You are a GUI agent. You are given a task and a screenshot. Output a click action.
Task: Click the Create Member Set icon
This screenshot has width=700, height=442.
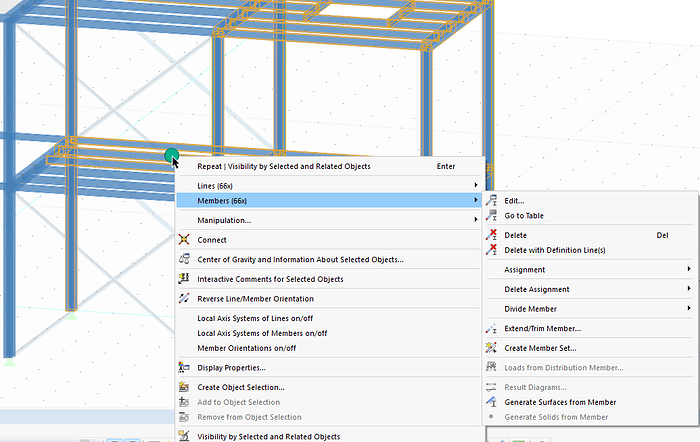tap(491, 348)
